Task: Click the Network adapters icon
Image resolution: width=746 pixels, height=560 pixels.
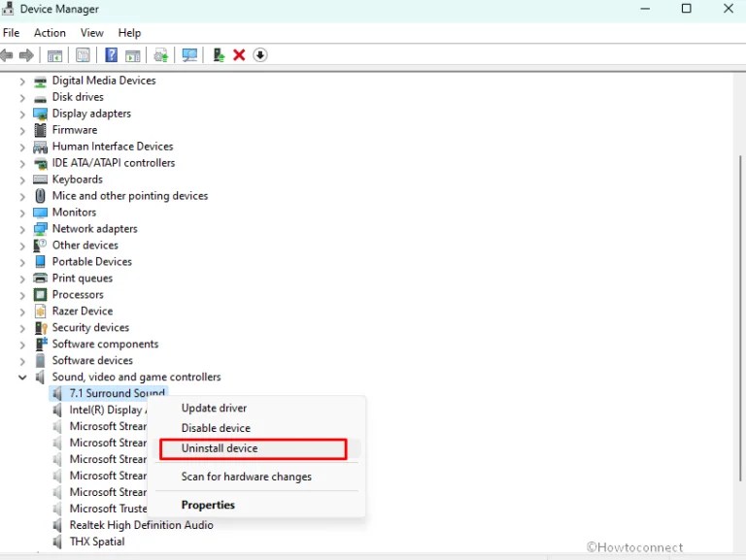Action: click(x=41, y=229)
